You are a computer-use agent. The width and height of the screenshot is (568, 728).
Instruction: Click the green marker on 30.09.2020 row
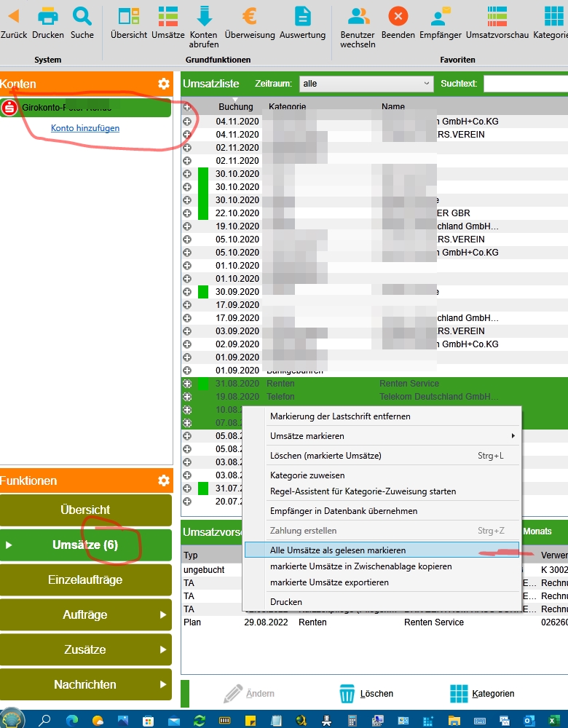pos(203,292)
